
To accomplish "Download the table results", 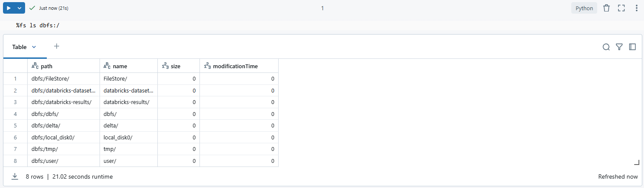I will click(15, 176).
